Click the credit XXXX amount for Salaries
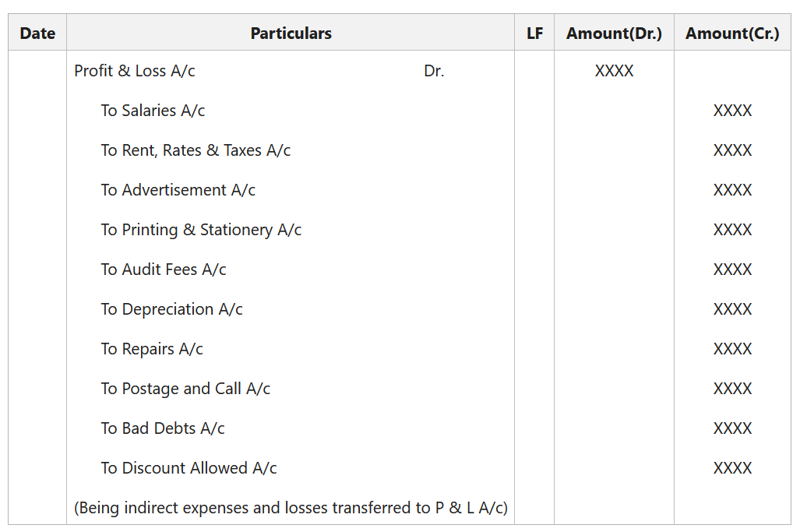The height and width of the screenshot is (532, 800). 732,111
